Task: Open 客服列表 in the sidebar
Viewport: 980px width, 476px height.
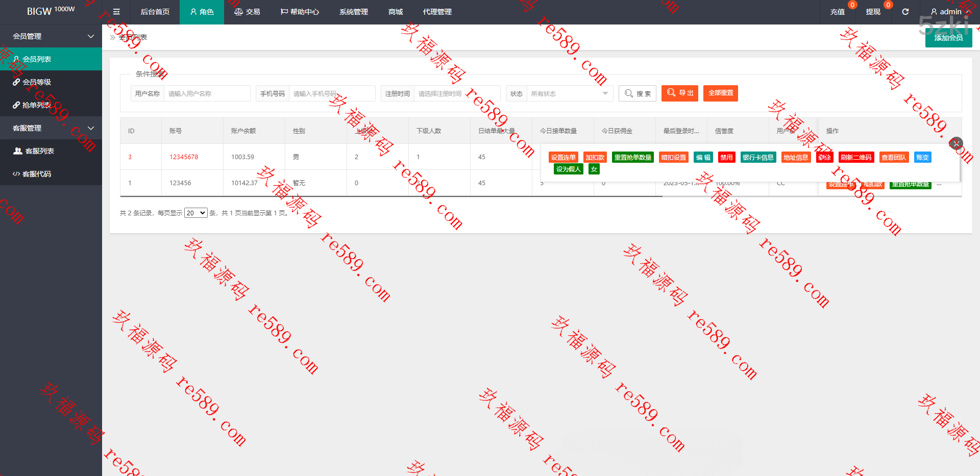Action: coord(39,151)
